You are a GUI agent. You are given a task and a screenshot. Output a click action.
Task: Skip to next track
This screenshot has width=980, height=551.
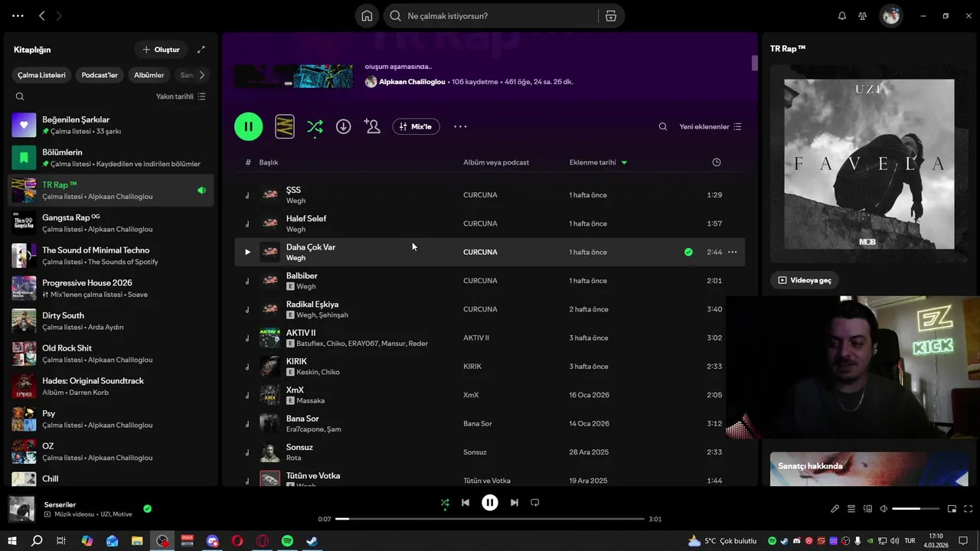(x=514, y=503)
